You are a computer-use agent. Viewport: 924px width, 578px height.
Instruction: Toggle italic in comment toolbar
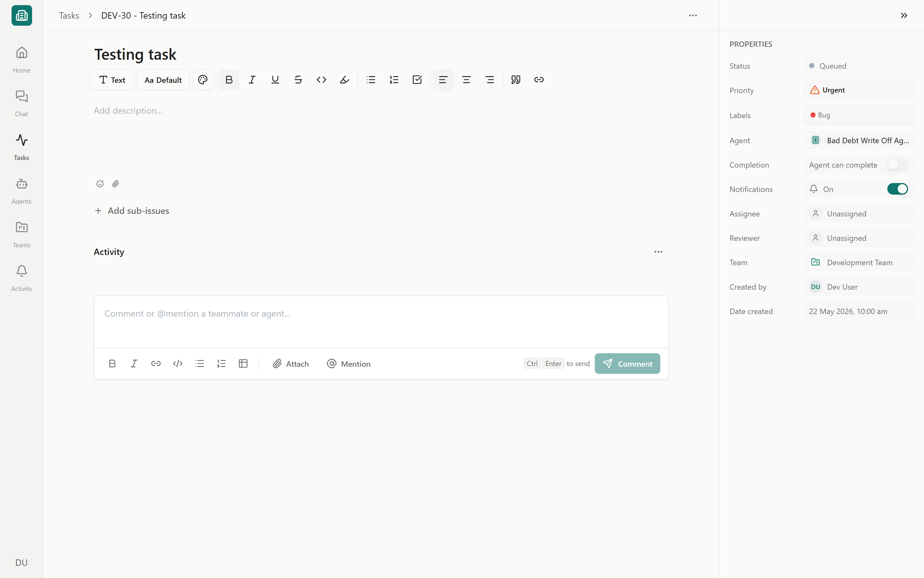pyautogui.click(x=134, y=363)
